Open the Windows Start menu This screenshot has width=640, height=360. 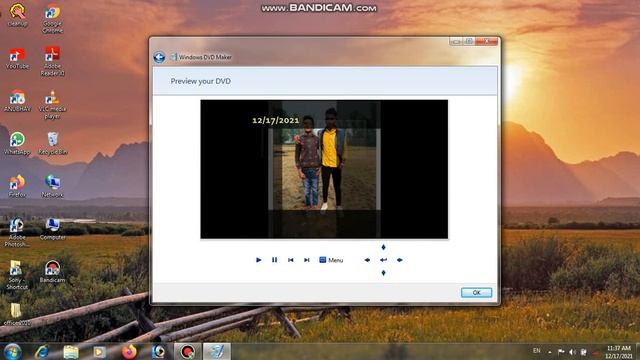tap(13, 352)
